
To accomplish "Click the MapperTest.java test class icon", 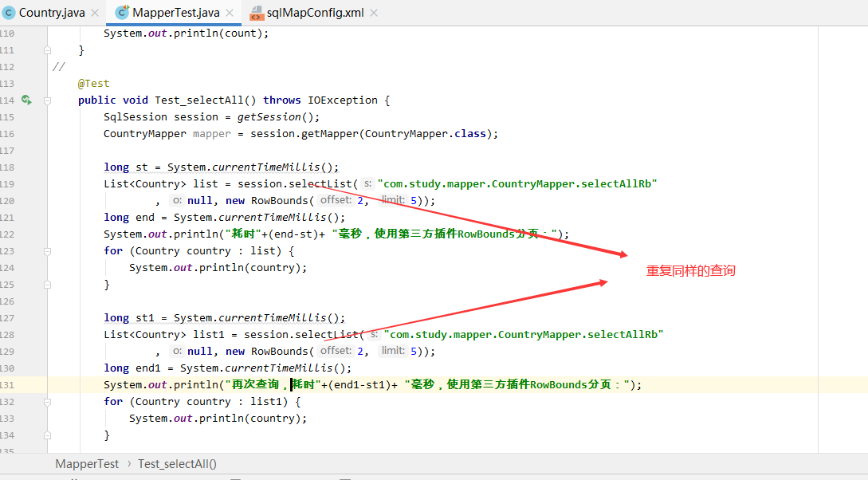I will pyautogui.click(x=122, y=12).
